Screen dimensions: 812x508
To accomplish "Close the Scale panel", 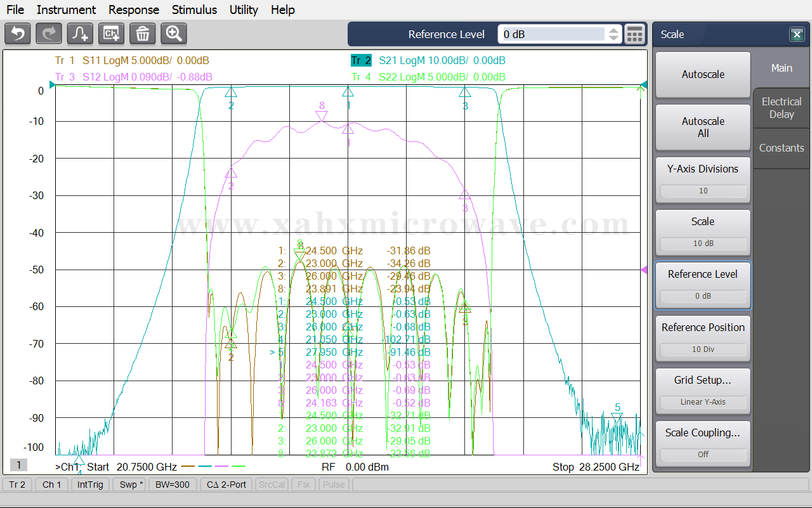I will [797, 34].
